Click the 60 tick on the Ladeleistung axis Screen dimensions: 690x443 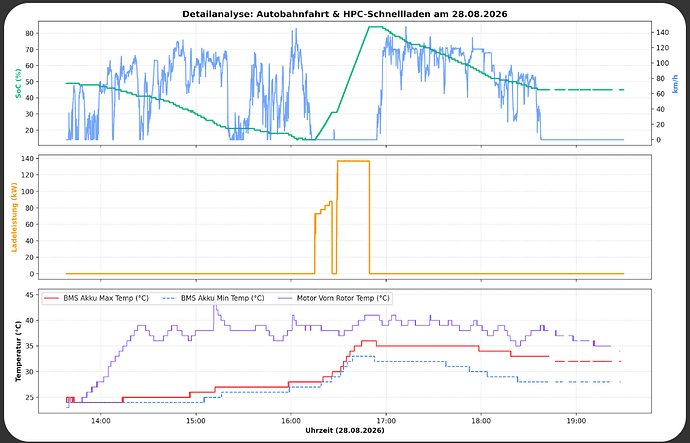click(31, 224)
